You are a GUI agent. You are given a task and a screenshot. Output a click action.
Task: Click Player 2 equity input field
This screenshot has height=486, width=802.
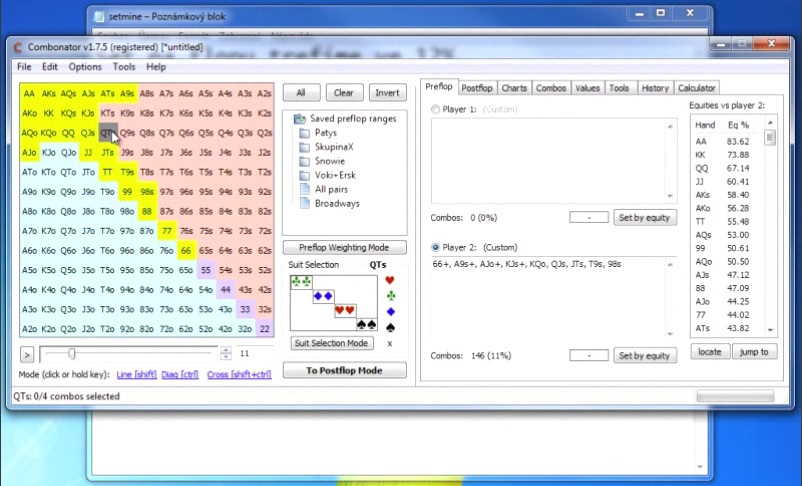click(x=589, y=356)
